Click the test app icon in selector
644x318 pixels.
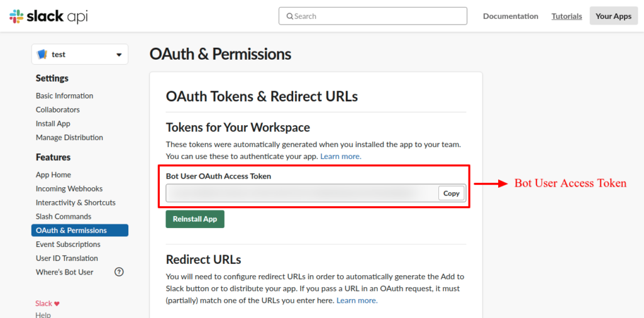[42, 55]
